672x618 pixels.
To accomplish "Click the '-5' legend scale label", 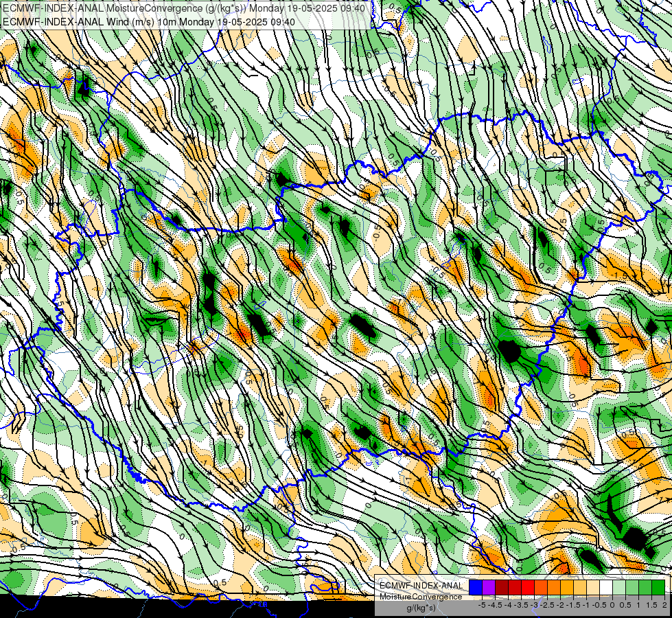I will [482, 605].
